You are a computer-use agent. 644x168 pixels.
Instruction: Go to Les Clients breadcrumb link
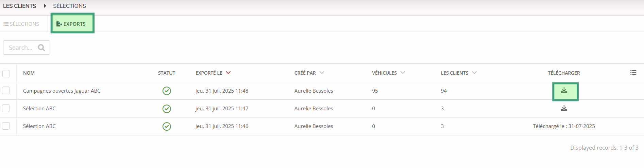tap(20, 6)
